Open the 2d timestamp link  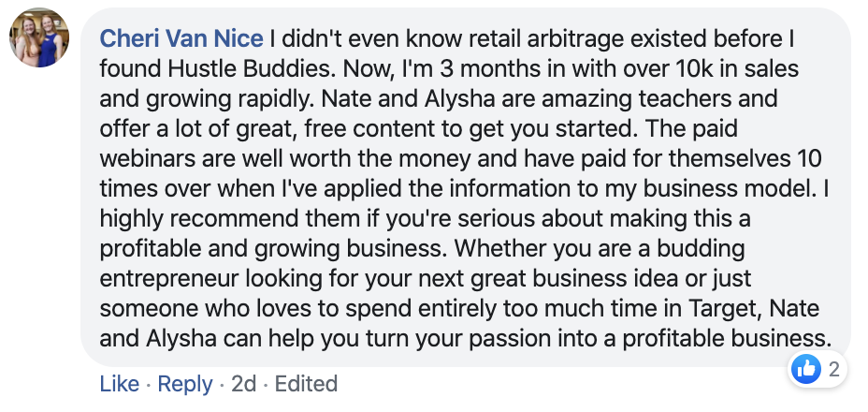click(x=243, y=384)
